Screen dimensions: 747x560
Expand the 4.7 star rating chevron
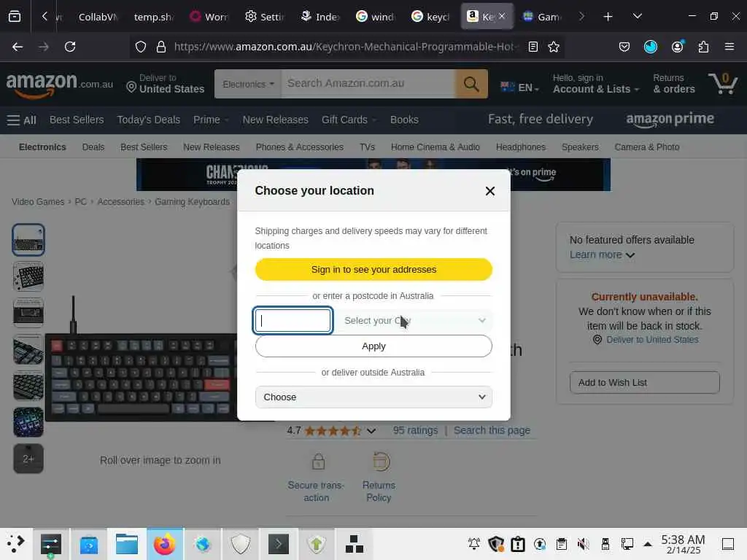(x=371, y=431)
